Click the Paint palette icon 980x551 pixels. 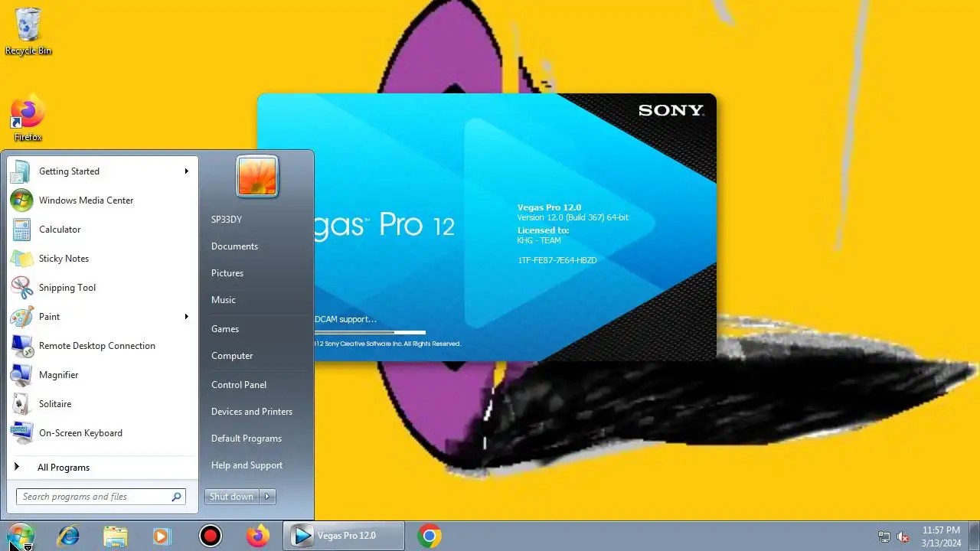pyautogui.click(x=21, y=317)
